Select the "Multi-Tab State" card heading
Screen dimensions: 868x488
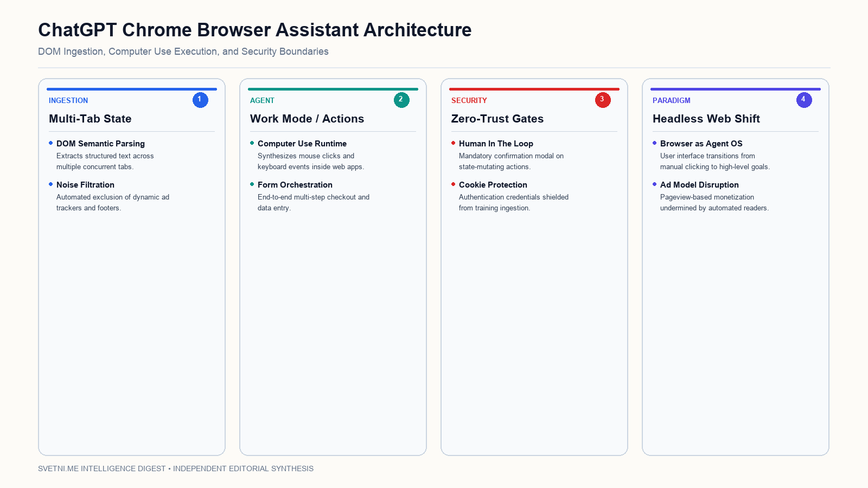click(90, 119)
